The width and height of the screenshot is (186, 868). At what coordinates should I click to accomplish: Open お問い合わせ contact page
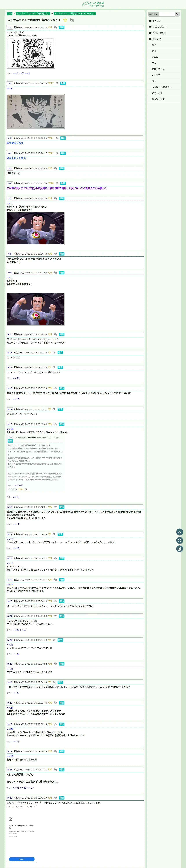[x=157, y=33]
